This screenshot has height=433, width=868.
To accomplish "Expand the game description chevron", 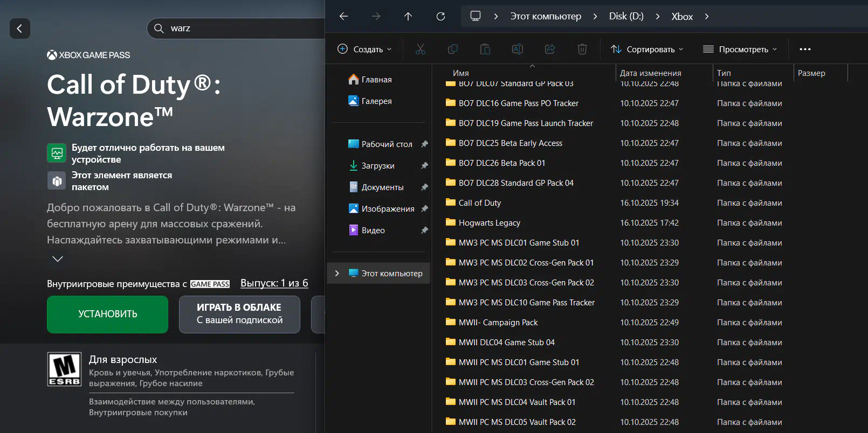I will point(58,259).
